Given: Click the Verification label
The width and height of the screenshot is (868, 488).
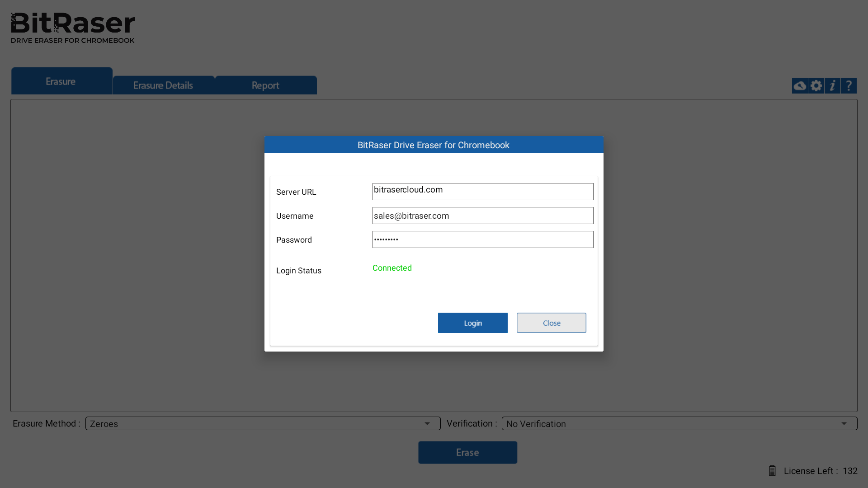Looking at the screenshot, I should click(472, 423).
